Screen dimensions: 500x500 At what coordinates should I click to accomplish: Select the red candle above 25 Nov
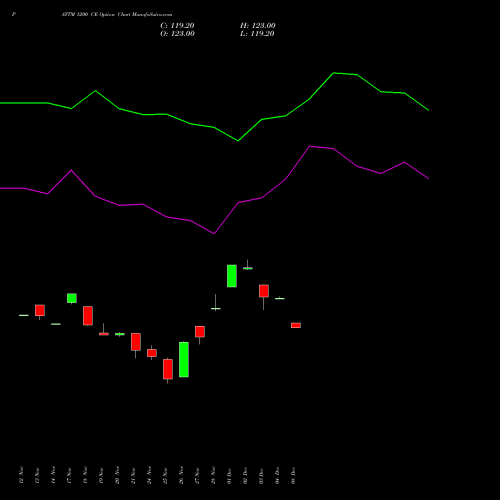(168, 369)
